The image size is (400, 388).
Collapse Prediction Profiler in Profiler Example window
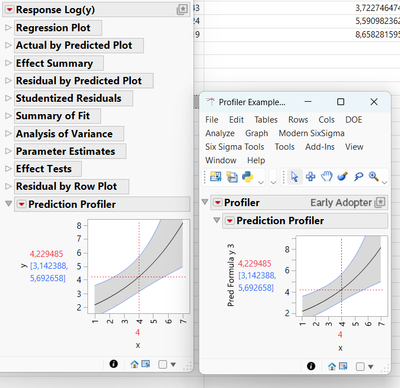coord(217,220)
